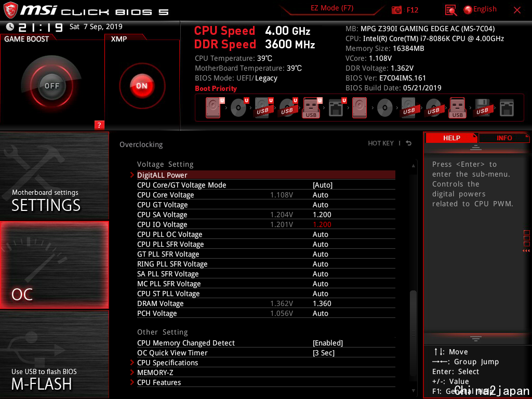
Task: Toggle the XMP button currently ON
Action: point(142,86)
